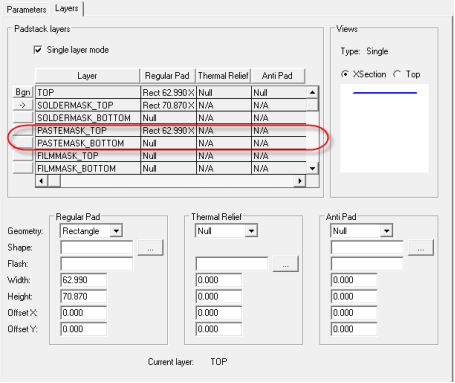Click the Anti Pad Offset X field
The image size is (455, 383).
[354, 313]
